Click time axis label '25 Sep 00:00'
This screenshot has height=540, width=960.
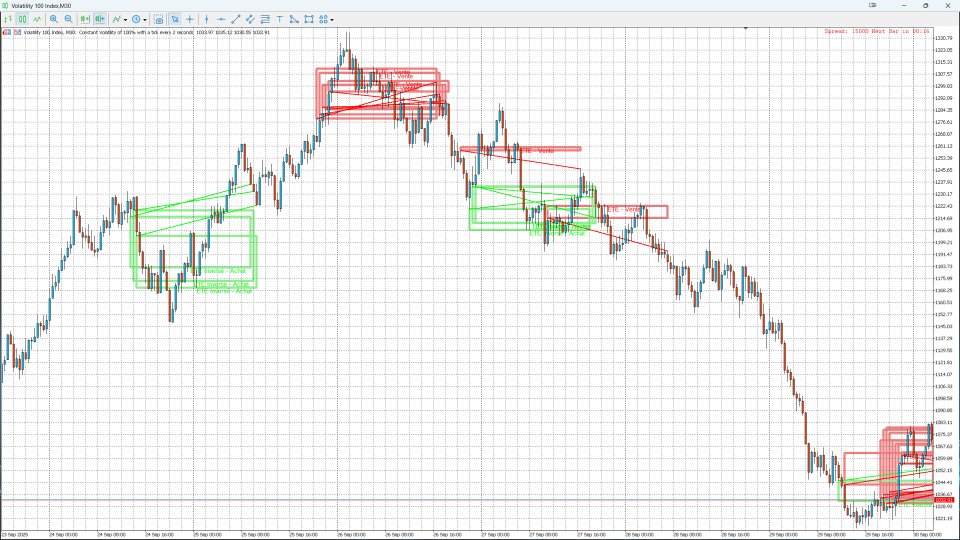(207, 534)
